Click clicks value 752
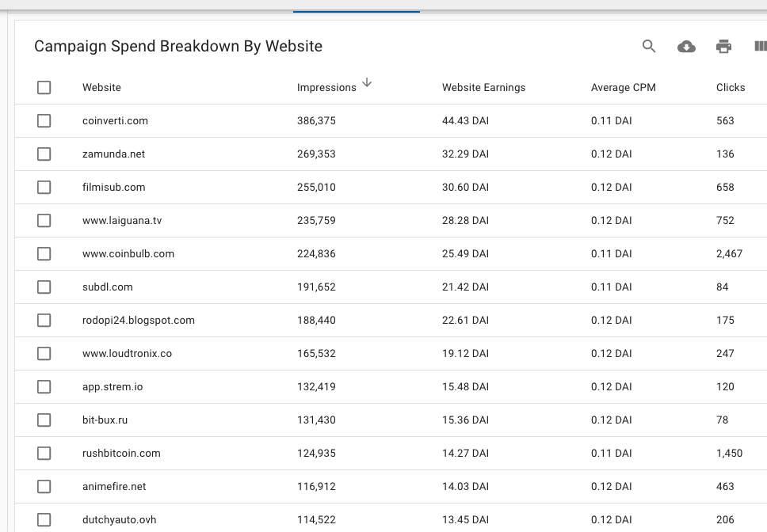This screenshot has height=532, width=767. click(725, 220)
